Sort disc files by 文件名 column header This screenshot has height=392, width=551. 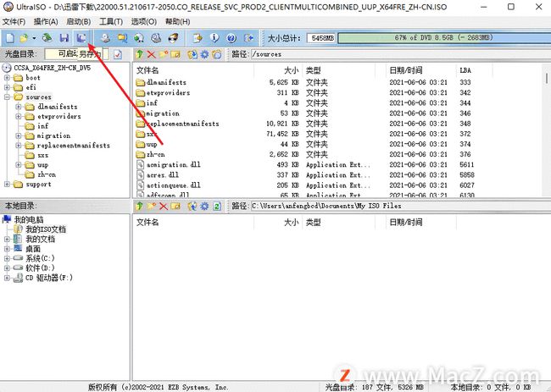pos(193,70)
